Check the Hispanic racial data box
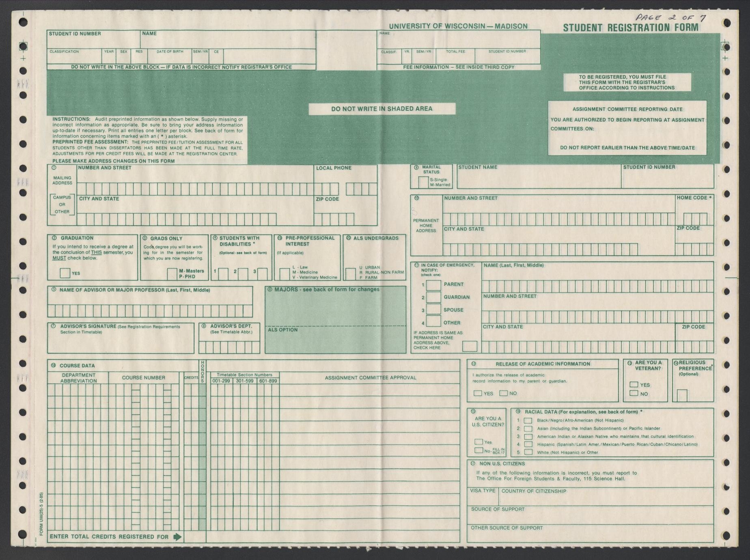The image size is (750, 560). click(528, 444)
